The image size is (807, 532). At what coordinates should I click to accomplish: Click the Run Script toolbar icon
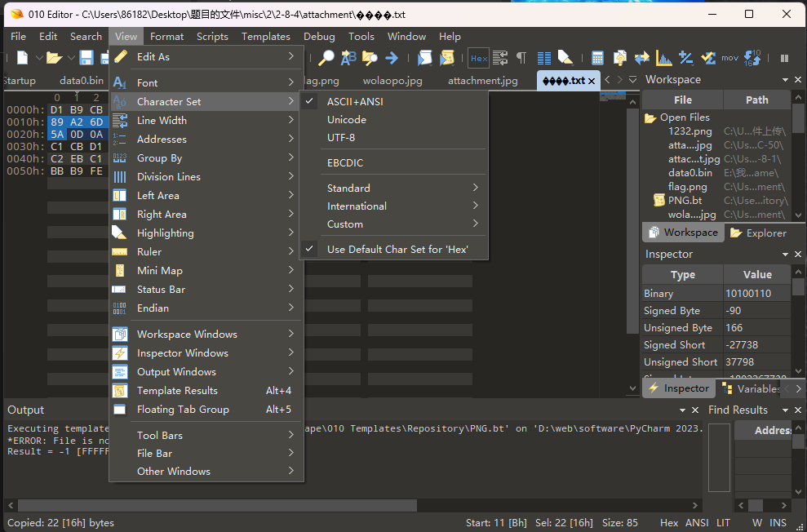tap(424, 58)
